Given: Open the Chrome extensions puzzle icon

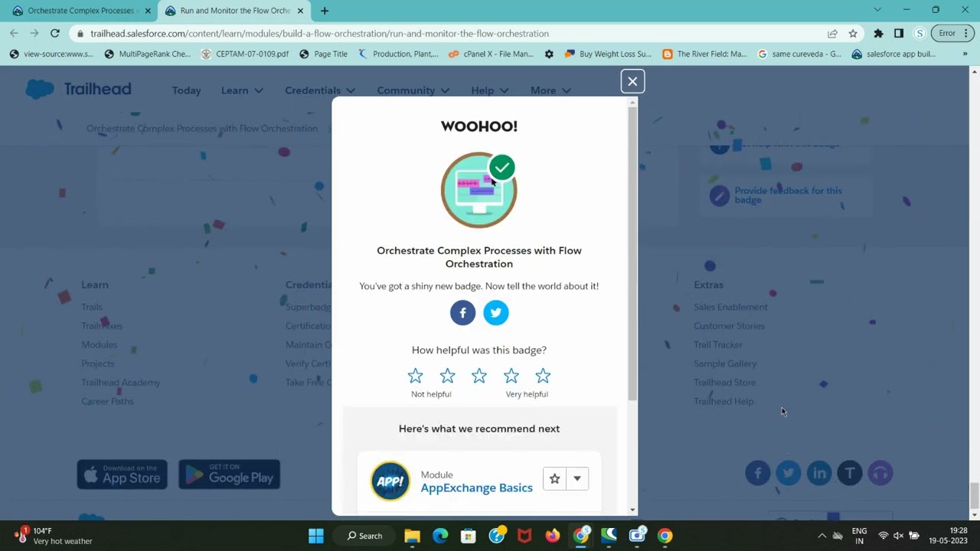Looking at the screenshot, I should pos(878,34).
